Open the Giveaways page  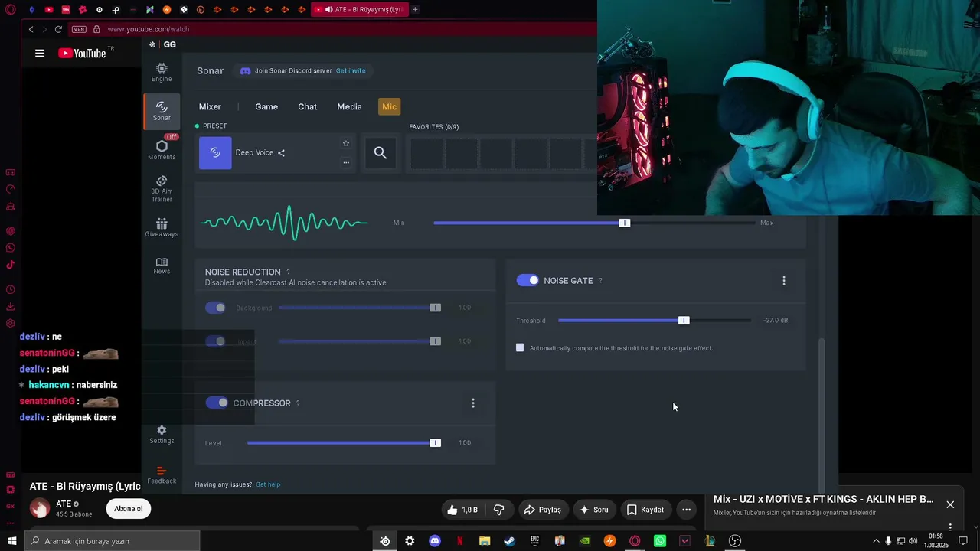tap(162, 227)
